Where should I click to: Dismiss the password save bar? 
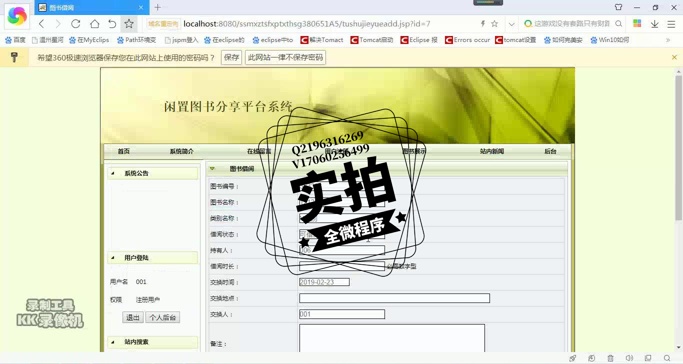674,57
